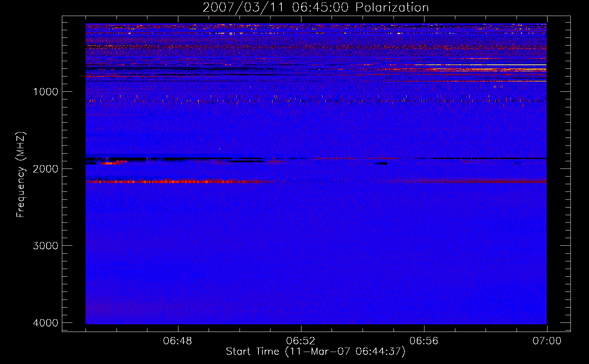The width and height of the screenshot is (589, 364).
Task: Click the dark horizontal band near 1900 MHz
Action: coord(316,159)
